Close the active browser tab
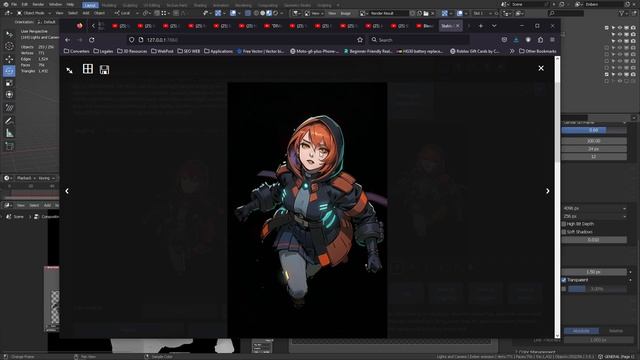 point(458,26)
